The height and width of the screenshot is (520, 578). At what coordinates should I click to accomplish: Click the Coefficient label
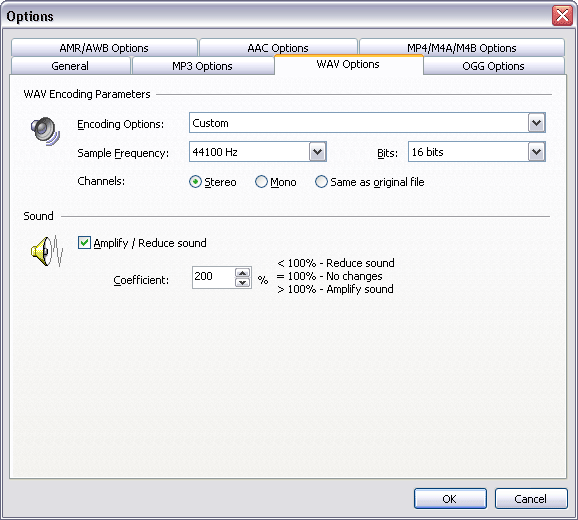pos(141,280)
